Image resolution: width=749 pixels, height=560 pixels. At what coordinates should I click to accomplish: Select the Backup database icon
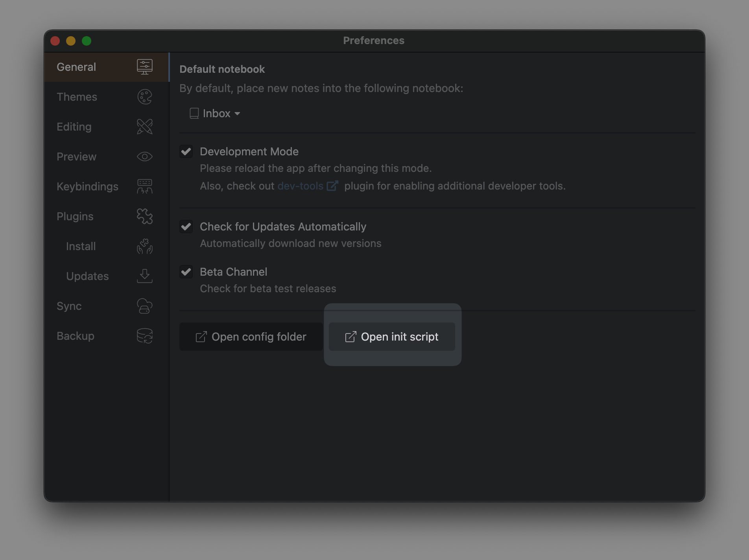(144, 336)
